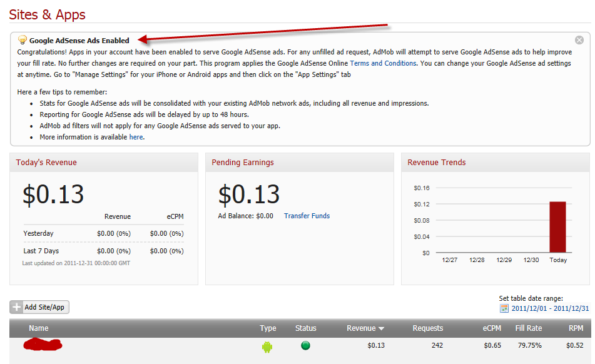Click the 242 requests value
Viewport: 595px width, 364px height.
click(437, 345)
